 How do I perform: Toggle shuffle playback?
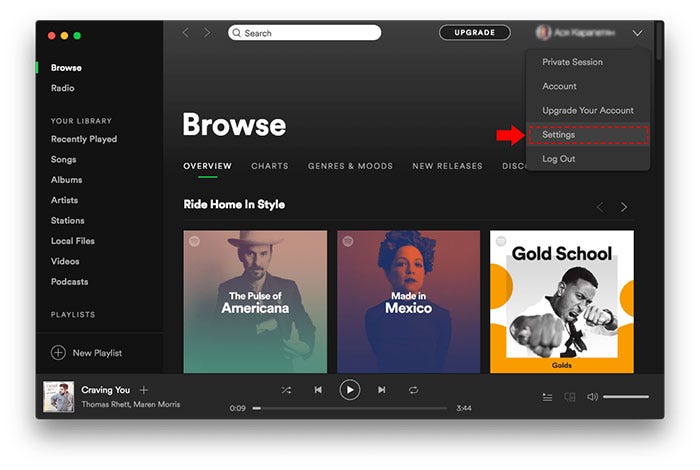(x=286, y=390)
